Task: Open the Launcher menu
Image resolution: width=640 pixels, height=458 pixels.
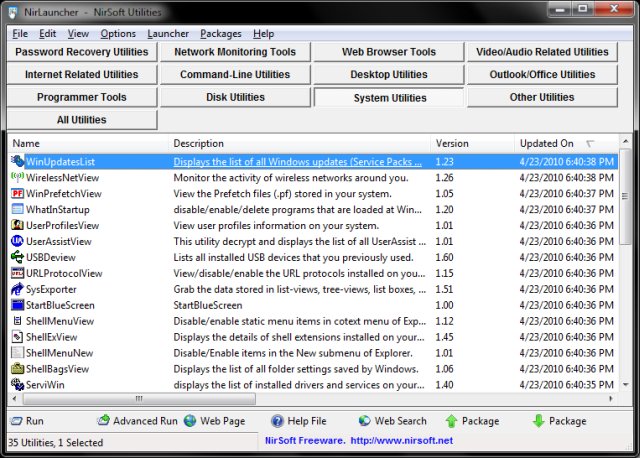Action: [168, 33]
